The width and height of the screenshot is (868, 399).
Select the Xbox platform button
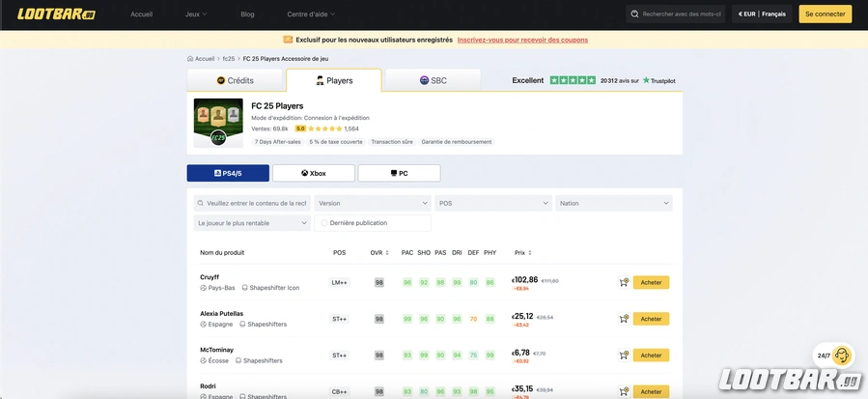point(314,174)
